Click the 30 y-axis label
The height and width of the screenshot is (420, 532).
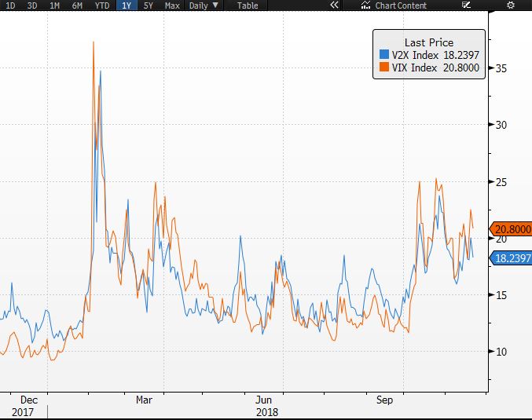click(x=501, y=125)
